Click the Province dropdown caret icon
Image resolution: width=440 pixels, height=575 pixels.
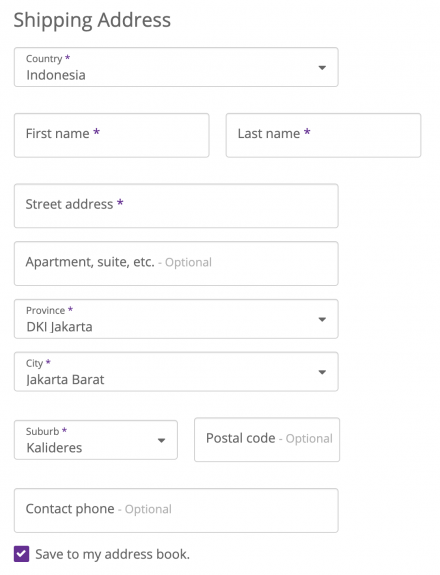[x=322, y=319]
